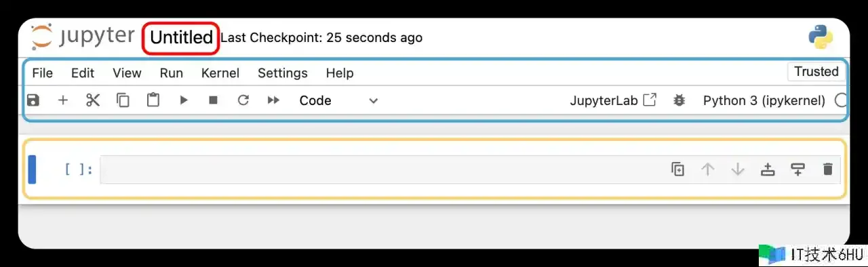Save the notebook with the floppy disk icon
Image resolution: width=868 pixels, height=267 pixels.
pyautogui.click(x=33, y=100)
